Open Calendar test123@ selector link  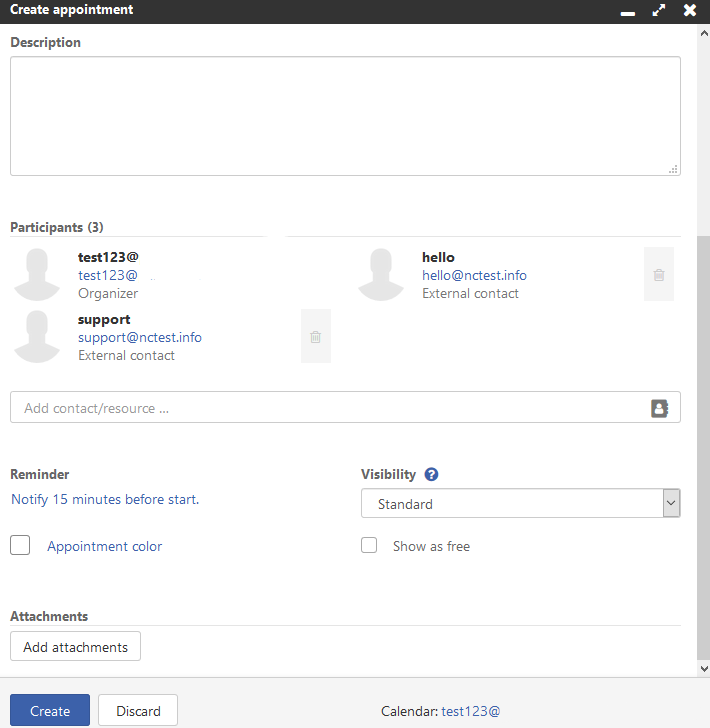point(470,711)
